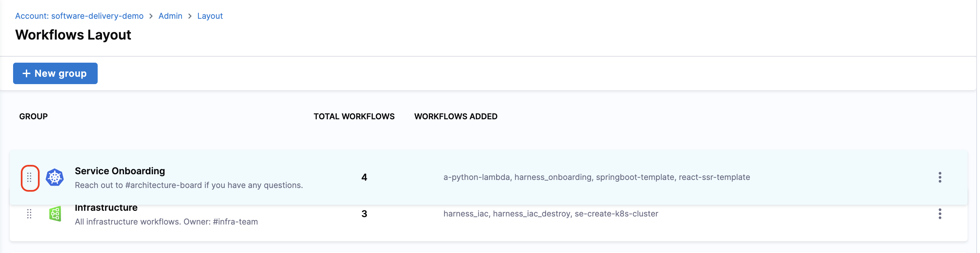The width and height of the screenshot is (980, 253).
Task: Click the chevron after the account breadcrumb
Action: pyautogui.click(x=151, y=16)
